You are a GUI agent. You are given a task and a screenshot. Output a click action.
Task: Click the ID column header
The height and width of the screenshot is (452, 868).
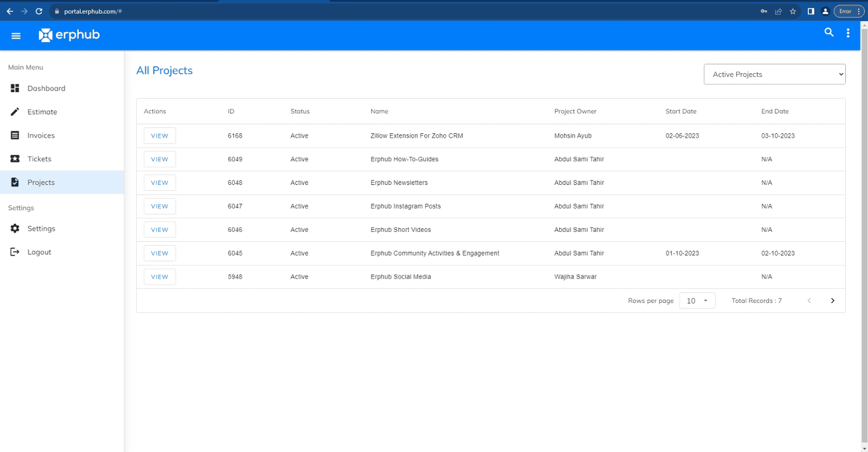pyautogui.click(x=231, y=112)
